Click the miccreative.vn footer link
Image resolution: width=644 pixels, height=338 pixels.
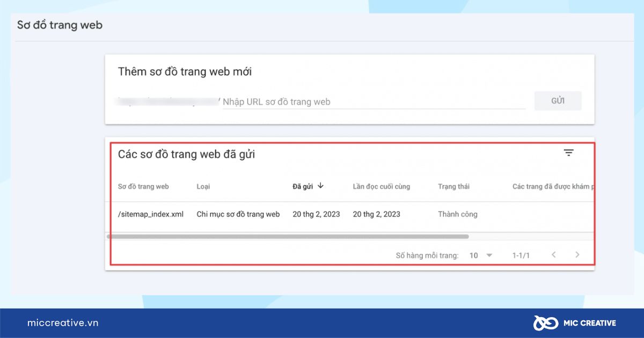click(63, 323)
